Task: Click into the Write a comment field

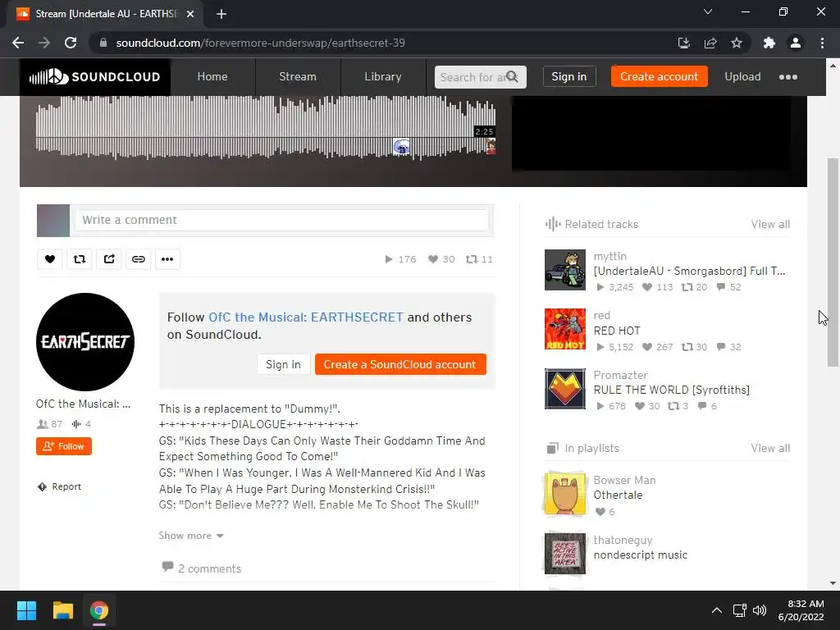Action: click(x=281, y=220)
